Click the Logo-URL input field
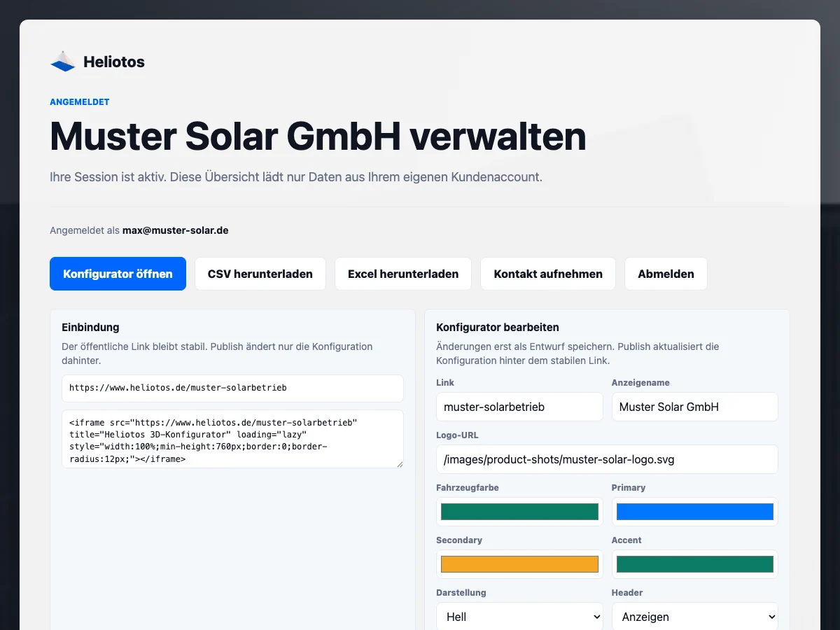 click(607, 459)
